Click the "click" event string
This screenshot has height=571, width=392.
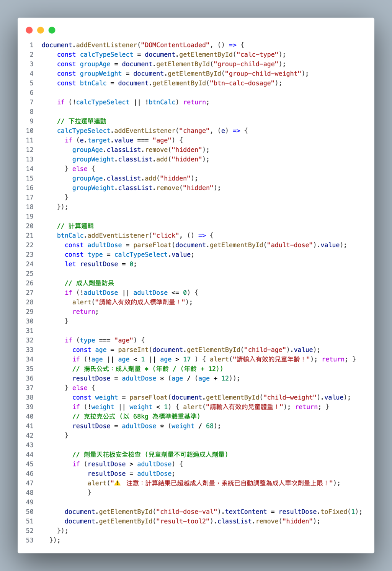coord(166,236)
